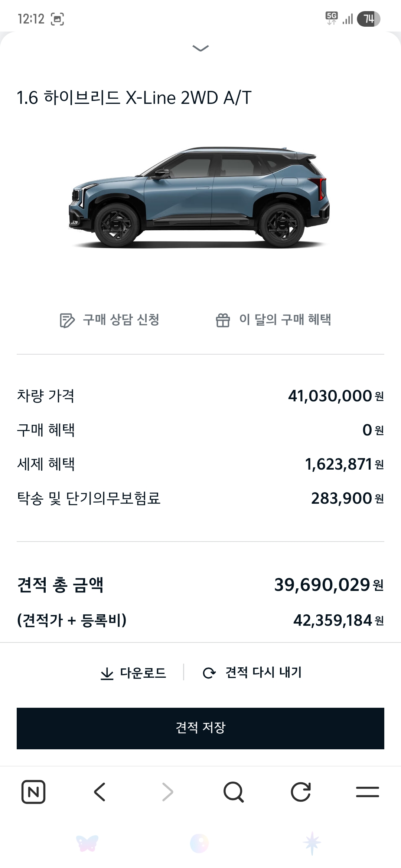Tap the butterfly icon at the bottom
This screenshot has height=868, width=401.
[x=87, y=843]
